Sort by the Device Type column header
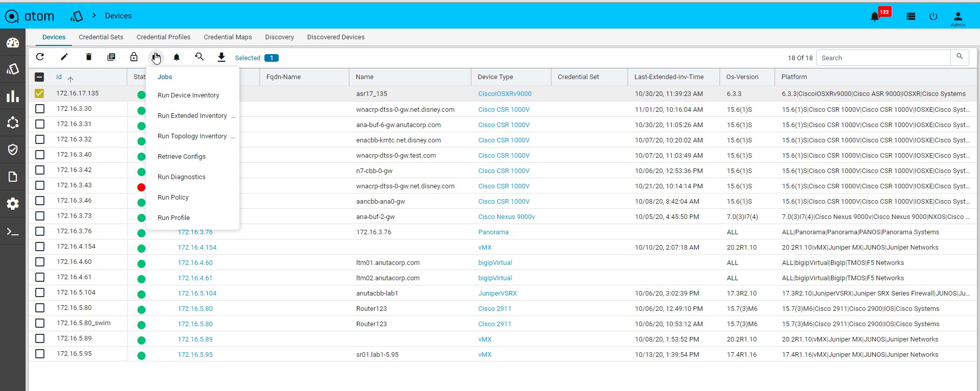This screenshot has height=391, width=980. [x=495, y=77]
